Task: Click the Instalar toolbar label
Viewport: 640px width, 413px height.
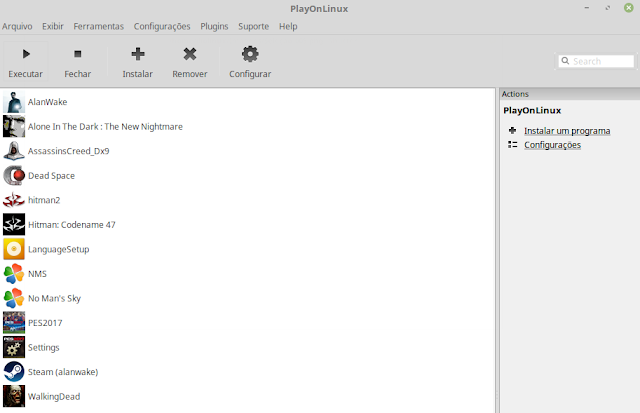Action: (x=138, y=74)
